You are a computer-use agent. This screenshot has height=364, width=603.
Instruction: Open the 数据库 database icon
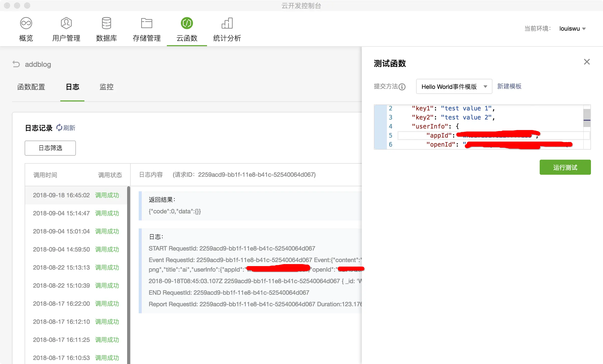coord(106,23)
